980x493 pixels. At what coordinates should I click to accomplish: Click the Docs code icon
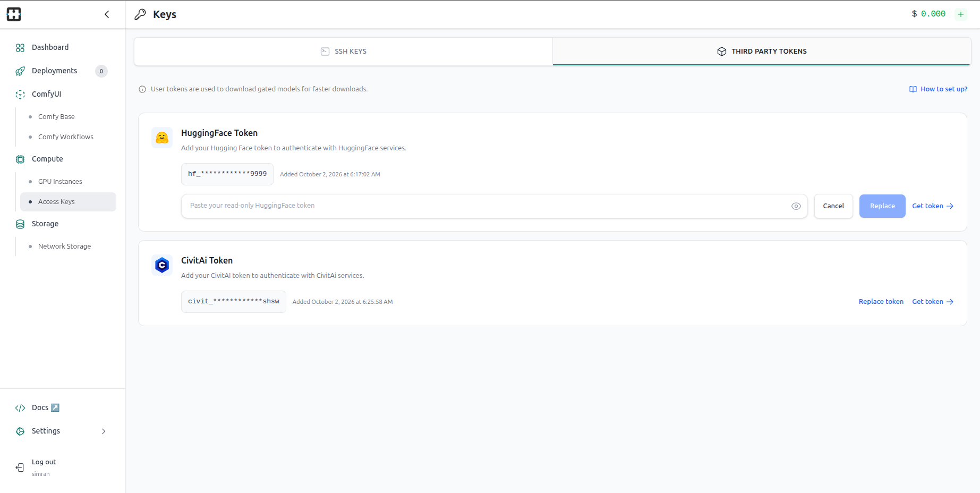tap(20, 408)
